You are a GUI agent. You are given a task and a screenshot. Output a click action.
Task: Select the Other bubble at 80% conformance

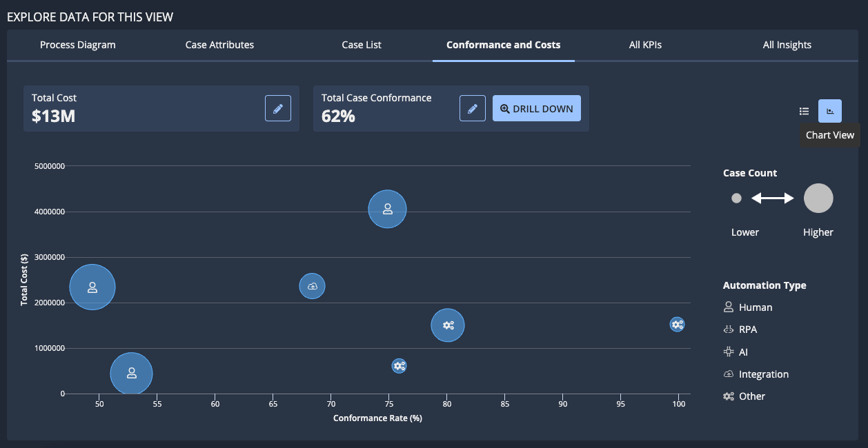pos(448,325)
